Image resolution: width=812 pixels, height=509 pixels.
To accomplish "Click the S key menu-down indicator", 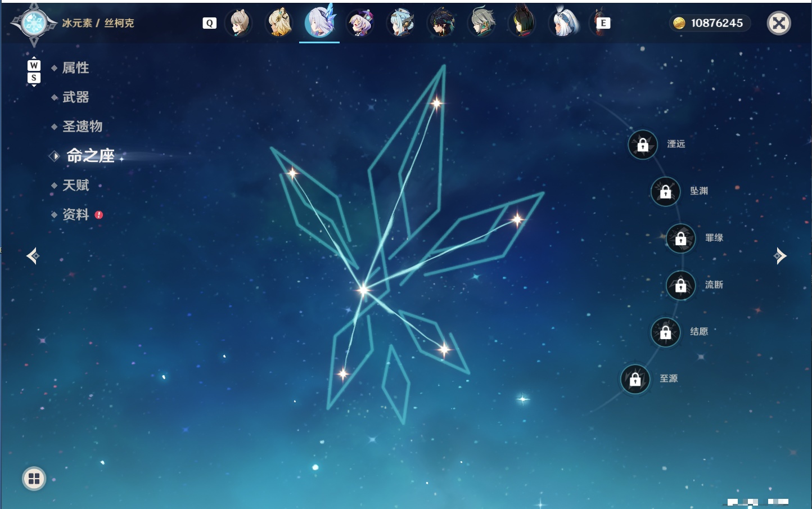I will pos(34,78).
